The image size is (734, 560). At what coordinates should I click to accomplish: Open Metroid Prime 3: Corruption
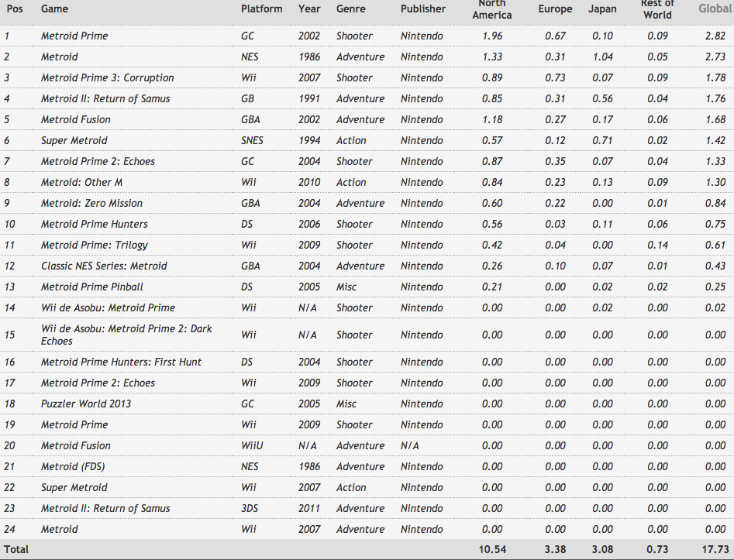pyautogui.click(x=107, y=77)
